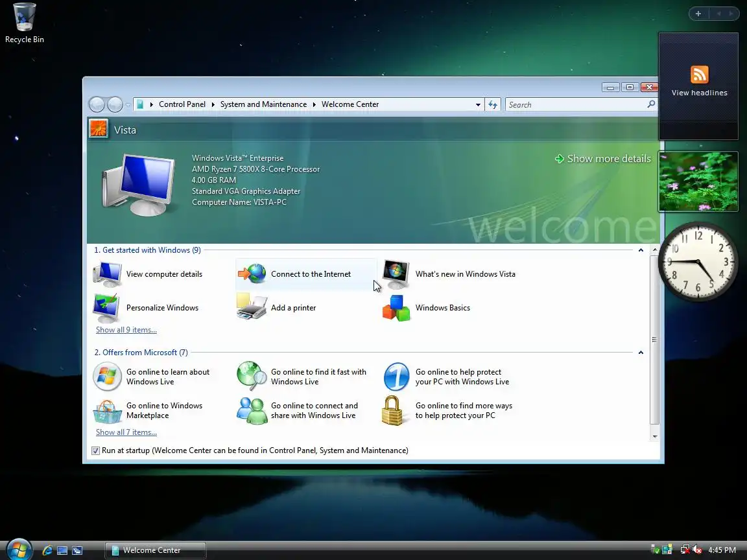Click '1. Get started with Windows (9)' heading
Screen dimensions: 747x560
147,250
